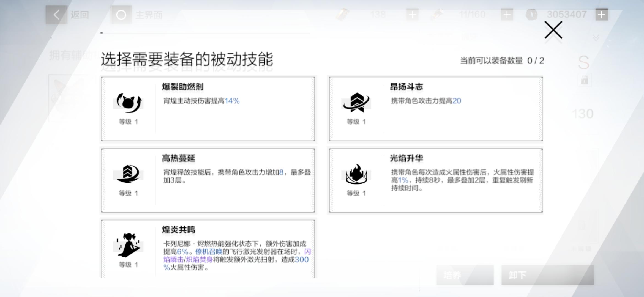Add more of the 138 currency
This screenshot has height=297, width=644.
click(x=412, y=15)
